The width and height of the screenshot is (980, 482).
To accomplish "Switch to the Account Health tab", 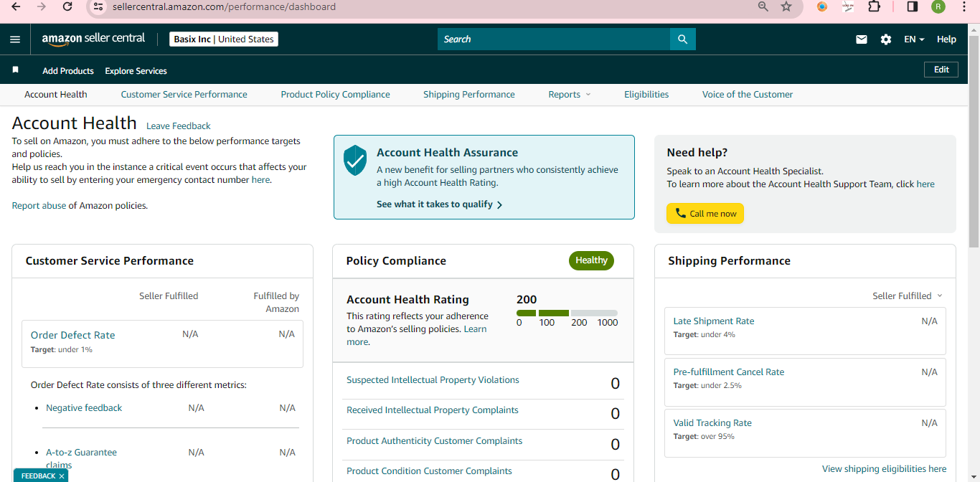I will [x=56, y=94].
